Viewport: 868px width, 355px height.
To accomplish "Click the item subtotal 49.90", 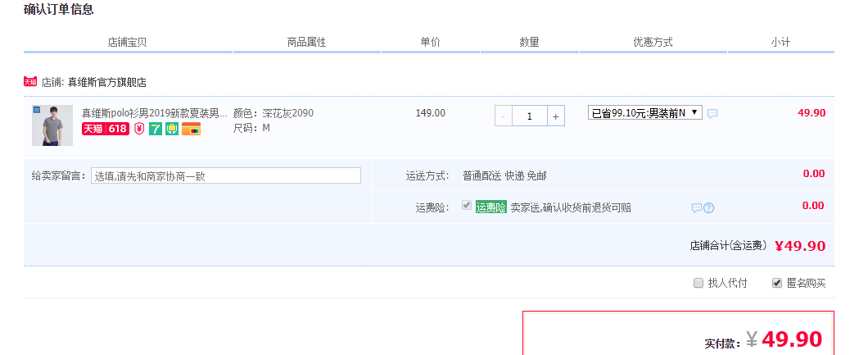I will point(811,113).
